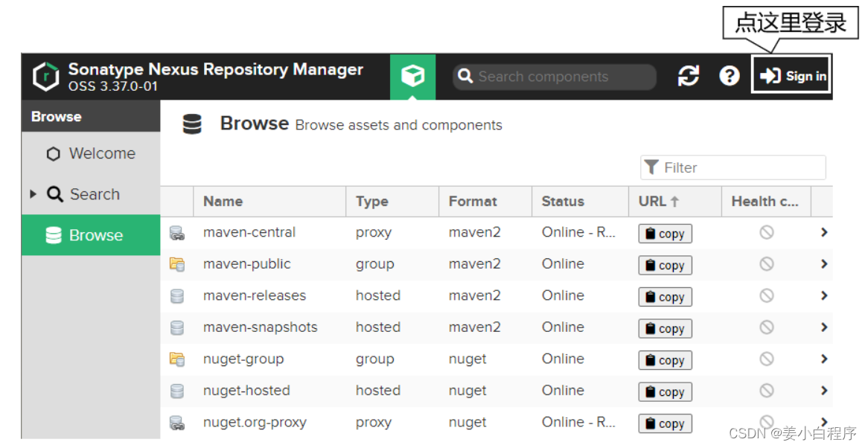The image size is (868, 448).
Task: Click the funnel icon in Filter box
Action: [x=651, y=167]
